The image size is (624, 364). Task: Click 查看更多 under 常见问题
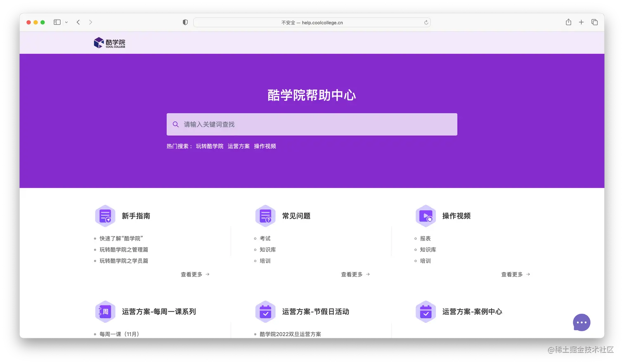(x=355, y=274)
